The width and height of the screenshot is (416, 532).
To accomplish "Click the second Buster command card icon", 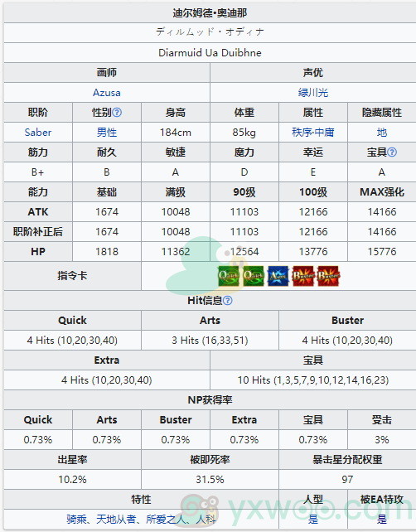I will click(328, 276).
